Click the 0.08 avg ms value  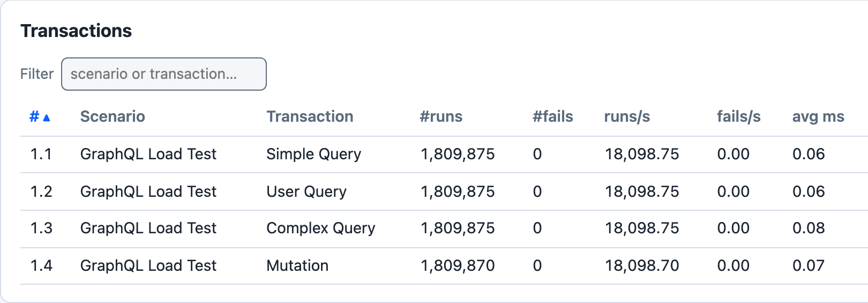point(809,228)
